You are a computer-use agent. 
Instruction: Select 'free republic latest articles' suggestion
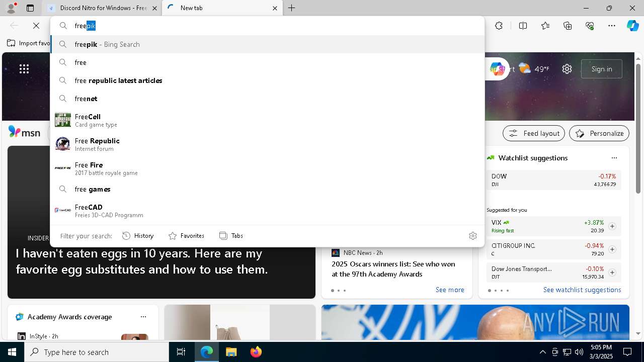click(267, 80)
